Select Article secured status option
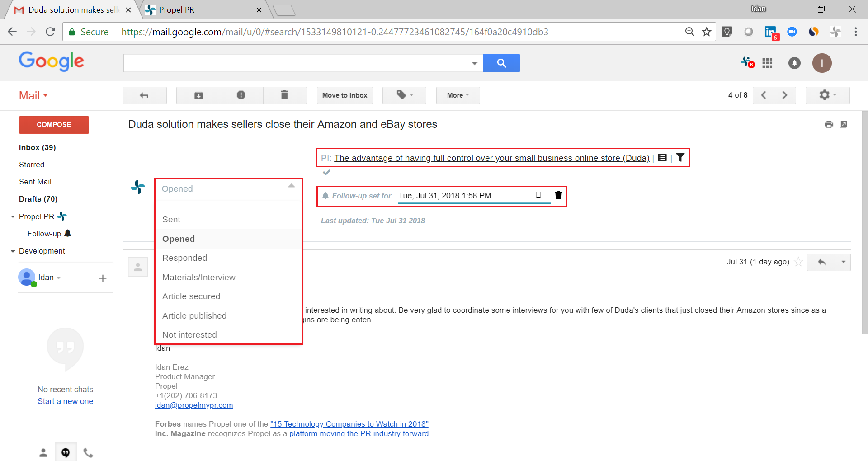This screenshot has height=461, width=868. point(228,296)
